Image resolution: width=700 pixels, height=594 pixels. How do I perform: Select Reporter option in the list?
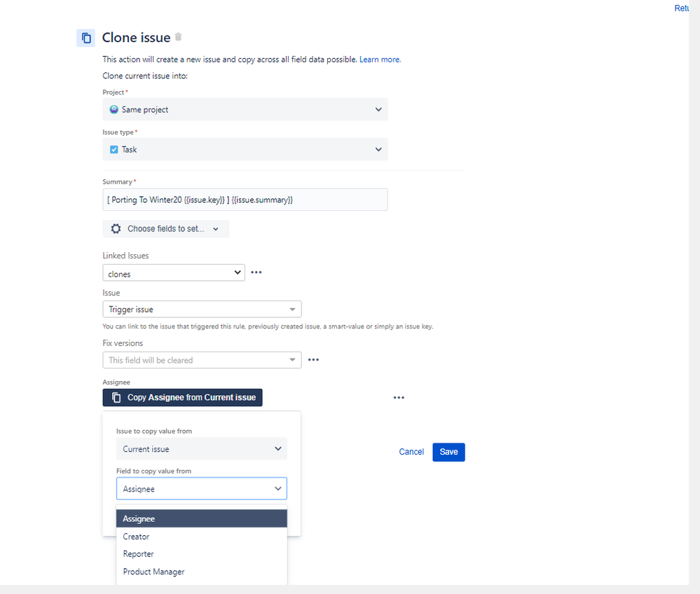pos(201,554)
